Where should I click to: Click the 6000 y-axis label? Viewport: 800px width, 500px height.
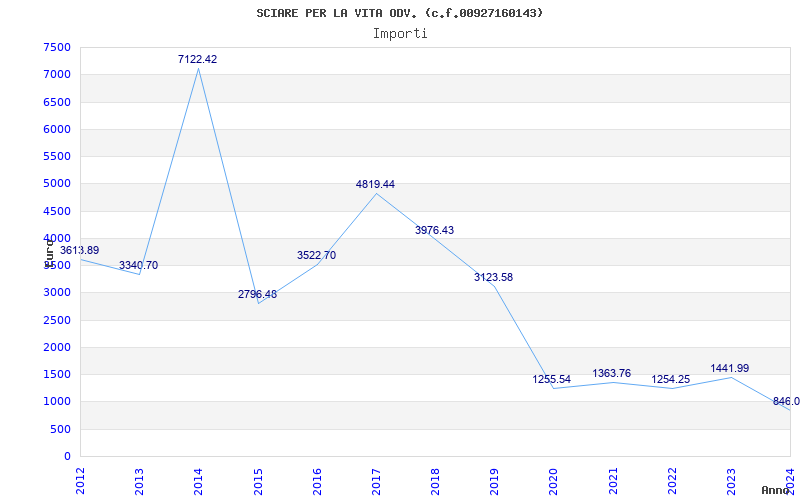[57, 129]
